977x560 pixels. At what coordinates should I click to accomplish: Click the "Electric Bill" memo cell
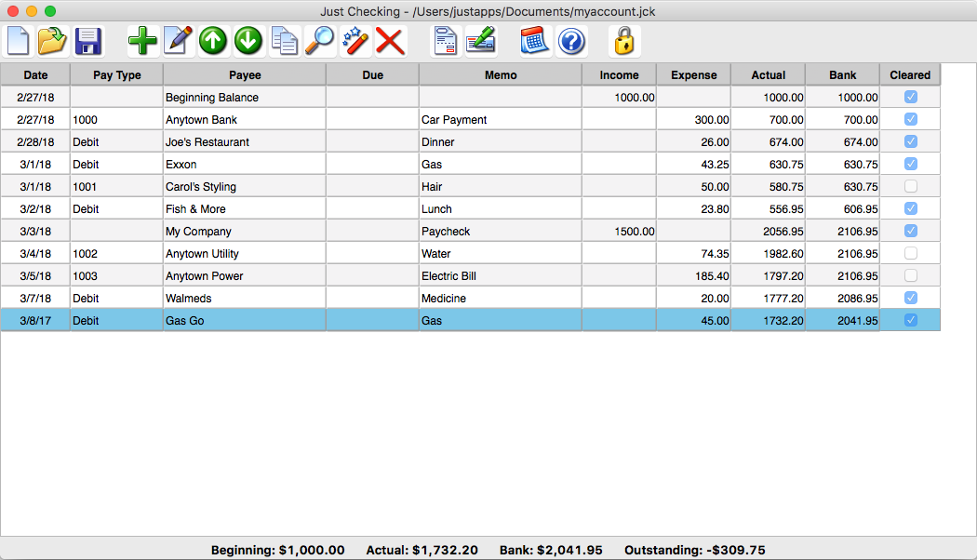(x=501, y=276)
